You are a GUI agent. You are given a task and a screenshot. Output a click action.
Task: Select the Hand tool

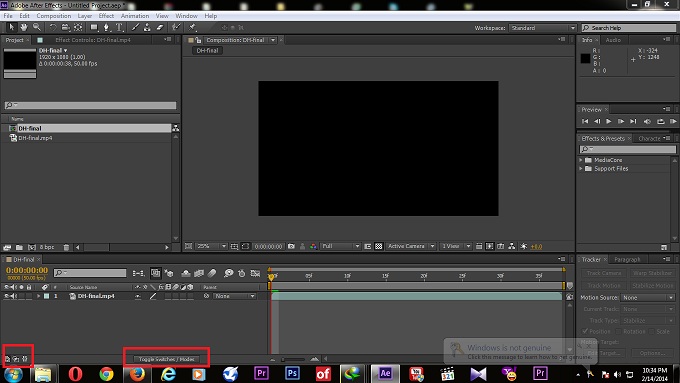(x=24, y=27)
